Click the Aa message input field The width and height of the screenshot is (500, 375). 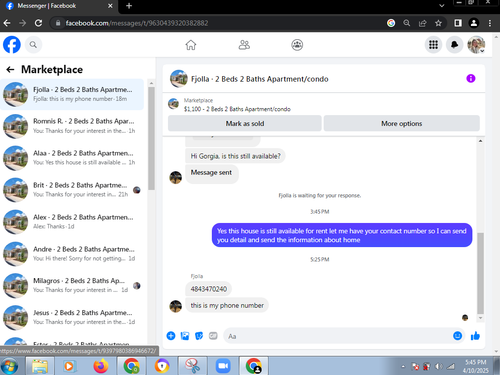pyautogui.click(x=337, y=336)
